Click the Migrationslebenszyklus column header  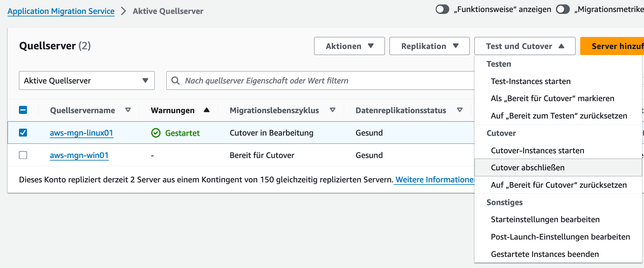click(x=274, y=110)
